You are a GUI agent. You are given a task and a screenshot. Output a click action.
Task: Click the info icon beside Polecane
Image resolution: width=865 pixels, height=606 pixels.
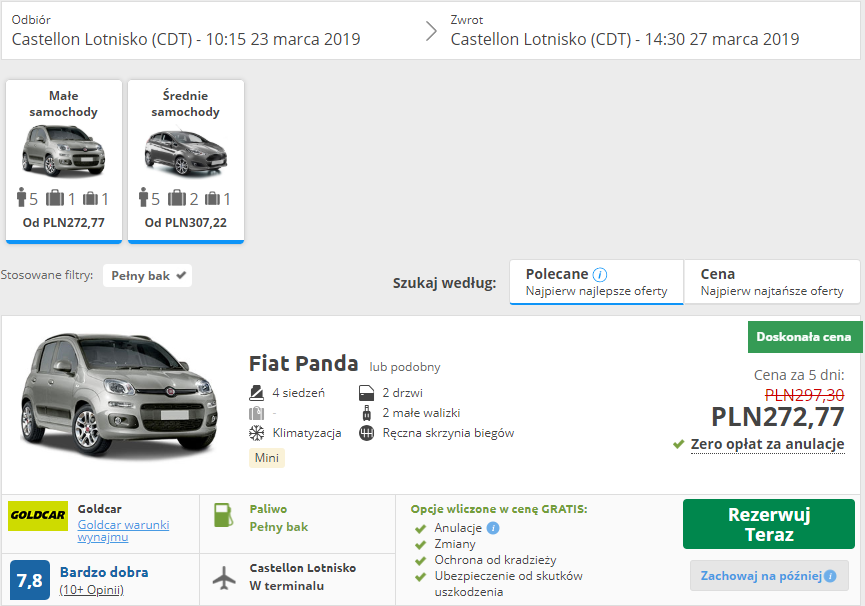[600, 274]
